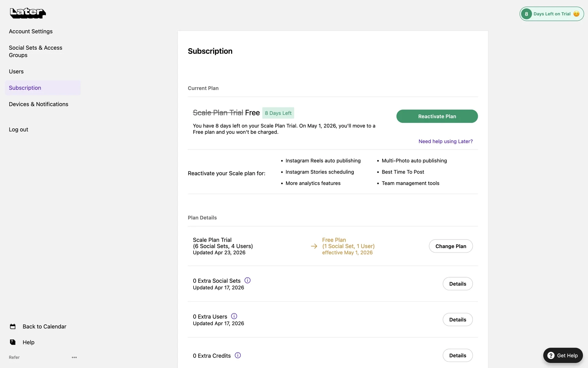Image resolution: width=588 pixels, height=368 pixels.
Task: Open Details for Extra Social Sets
Action: 458,284
